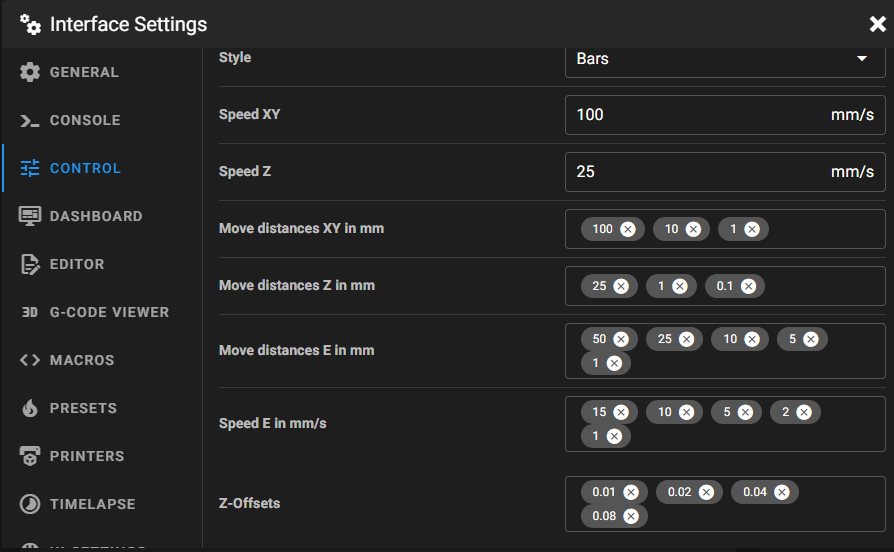Click the Speed XY label
The image size is (894, 552).
(249, 114)
